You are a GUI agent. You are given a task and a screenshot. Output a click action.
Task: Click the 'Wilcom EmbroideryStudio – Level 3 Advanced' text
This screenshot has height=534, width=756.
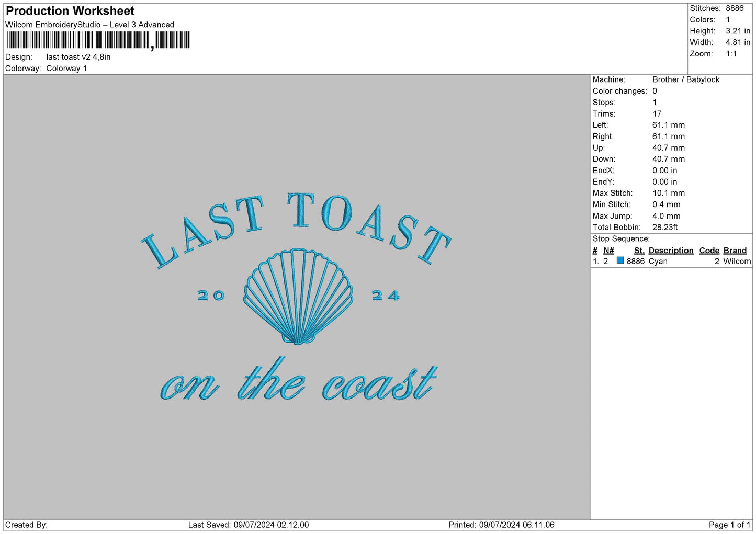[89, 25]
